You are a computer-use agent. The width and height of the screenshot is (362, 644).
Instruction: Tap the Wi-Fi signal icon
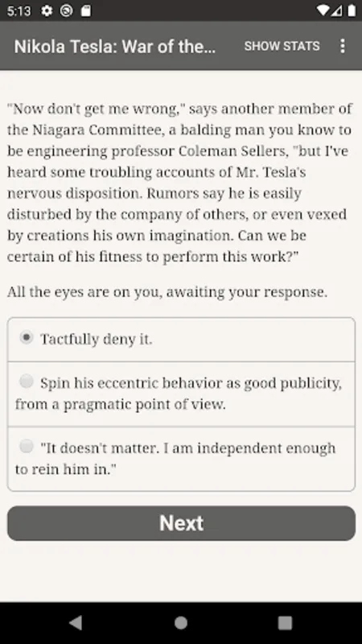(x=323, y=10)
